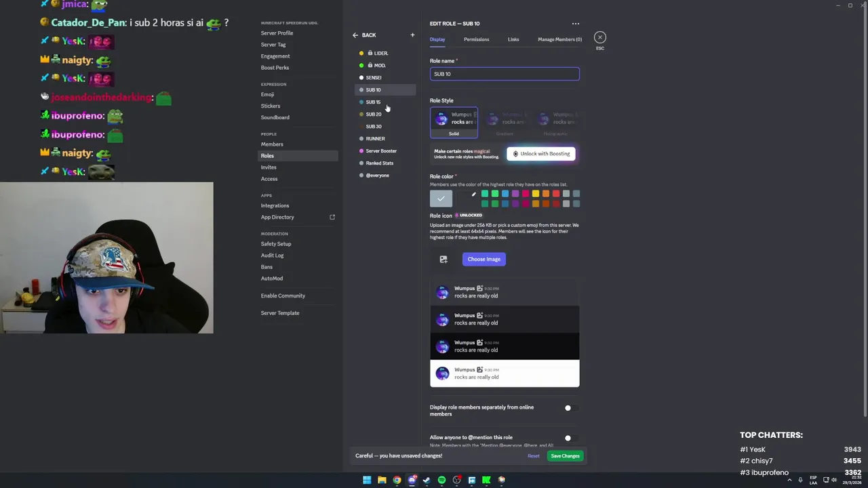Click Save Changes button

565,456
